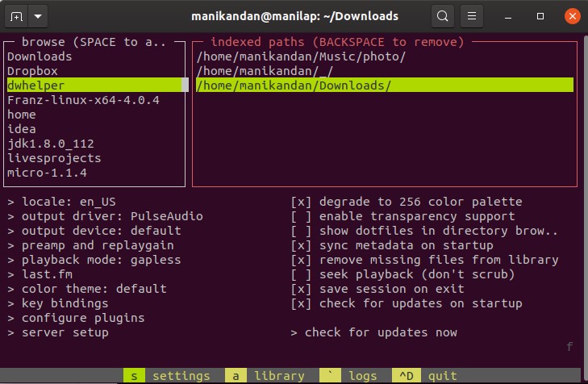Viewport: 588px width, 384px height.
Task: Toggle save session on exit
Action: (377, 289)
